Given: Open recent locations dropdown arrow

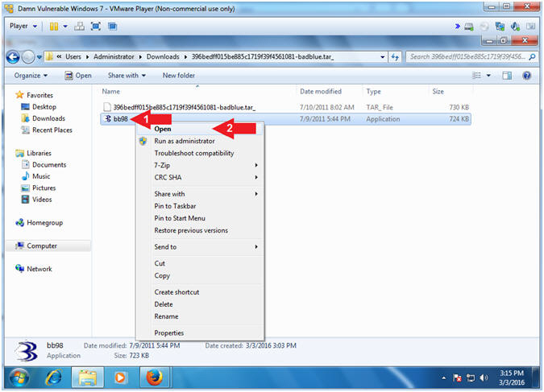Looking at the screenshot, I should tap(39, 57).
